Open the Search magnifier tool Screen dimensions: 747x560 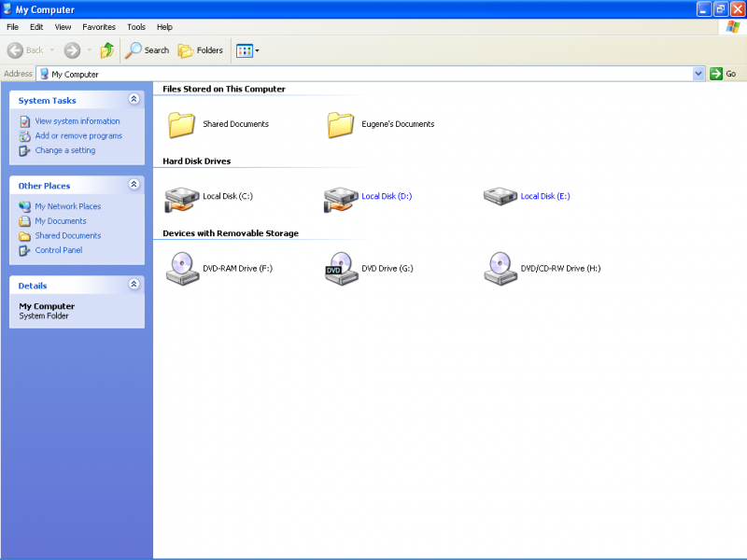tap(148, 50)
